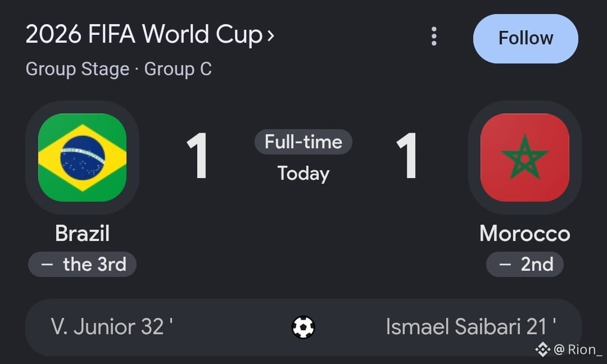Viewport: 607px width, 364px height.
Task: Click the Today match date label
Action: 303,174
